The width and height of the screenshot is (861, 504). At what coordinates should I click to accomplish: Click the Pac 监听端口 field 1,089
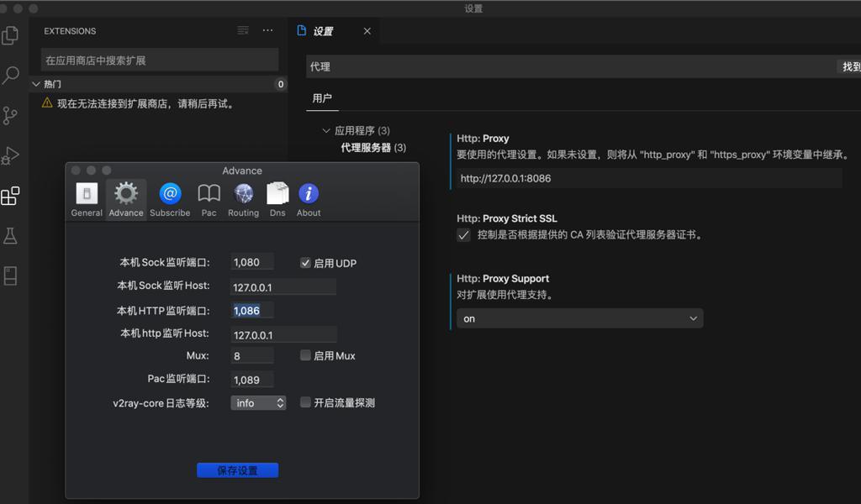click(x=252, y=380)
